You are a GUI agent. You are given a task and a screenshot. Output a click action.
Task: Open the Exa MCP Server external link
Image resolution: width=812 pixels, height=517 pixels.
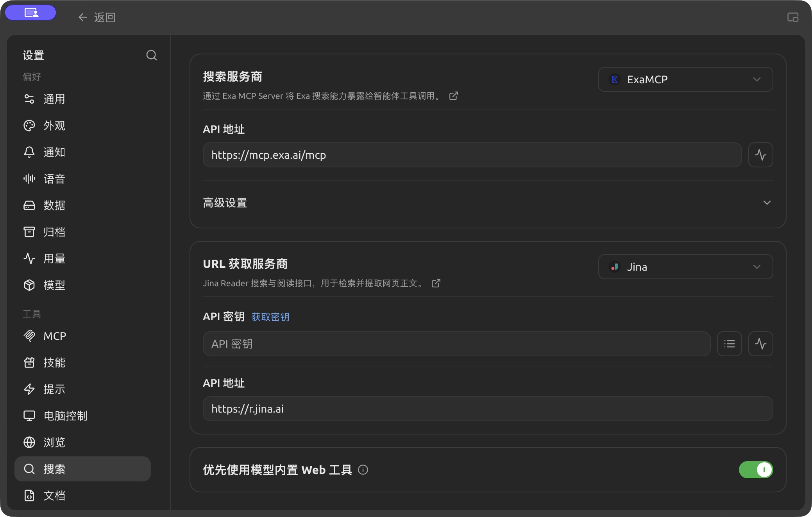[x=453, y=96]
